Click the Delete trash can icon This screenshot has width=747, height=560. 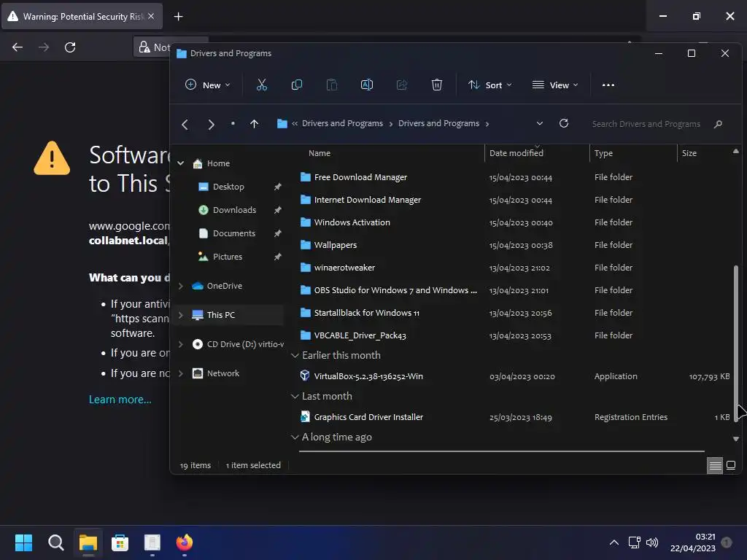pos(436,85)
